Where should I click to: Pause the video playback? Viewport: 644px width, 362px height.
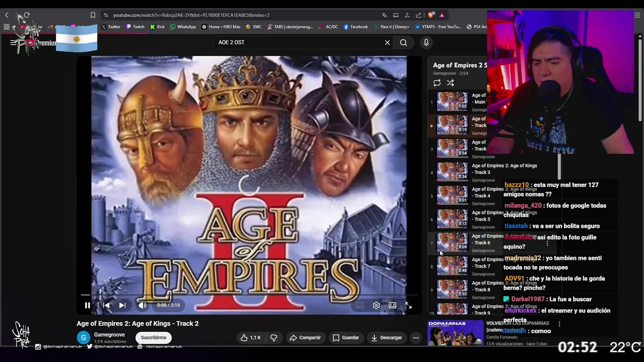tap(88, 305)
